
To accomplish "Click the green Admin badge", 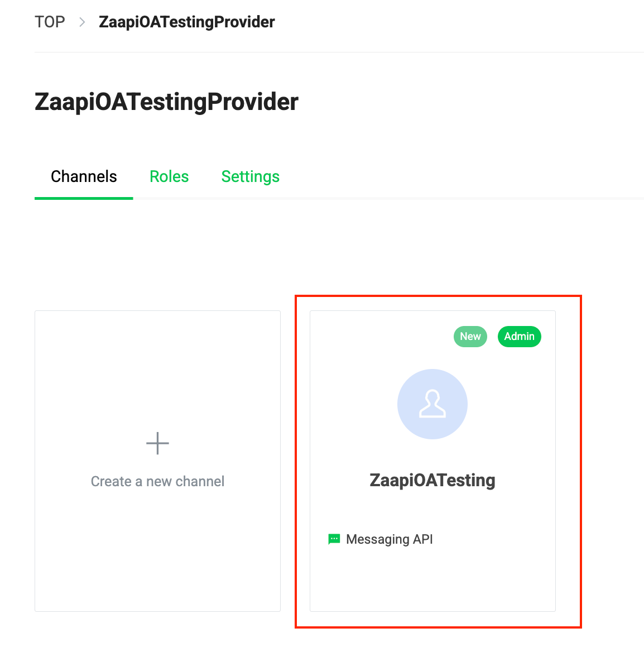I will tap(519, 337).
